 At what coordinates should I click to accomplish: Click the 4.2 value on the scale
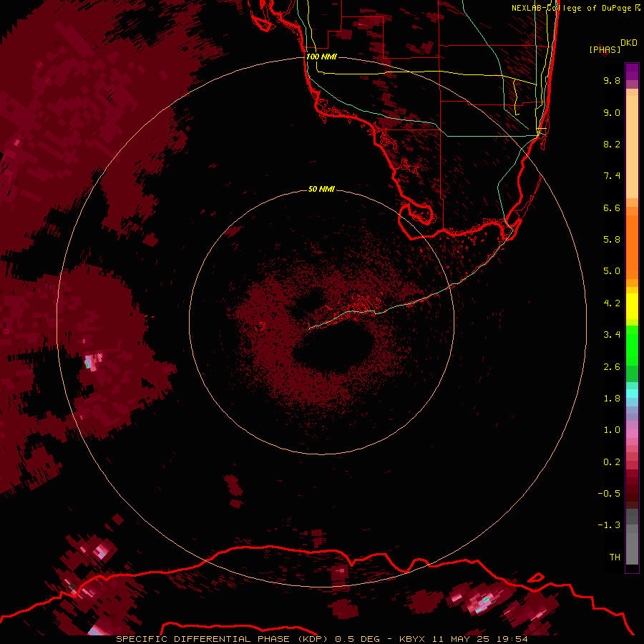click(612, 303)
